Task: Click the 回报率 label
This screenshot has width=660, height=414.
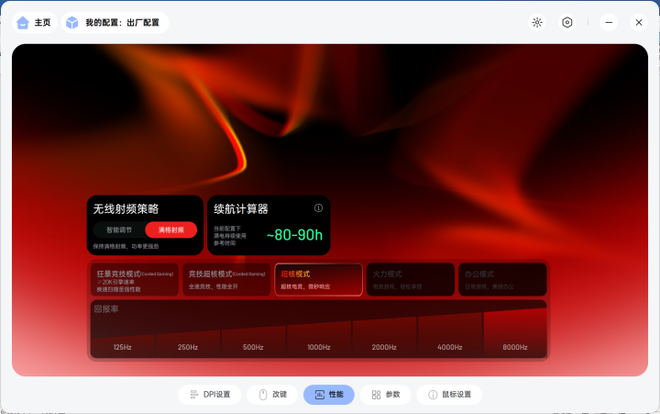Action: click(x=106, y=309)
